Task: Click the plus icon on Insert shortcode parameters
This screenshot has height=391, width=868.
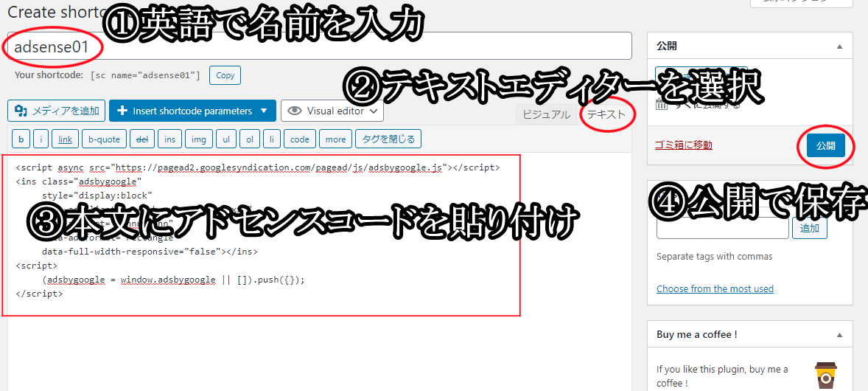Action: click(x=123, y=111)
